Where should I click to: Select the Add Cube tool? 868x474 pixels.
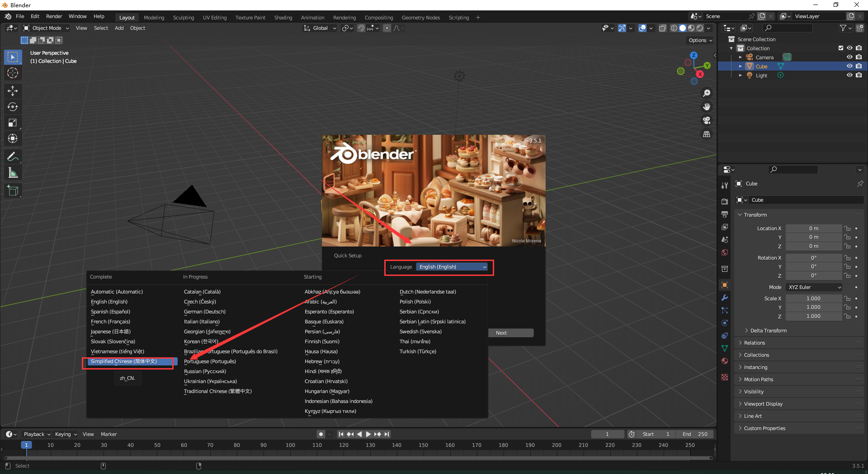pos(12,190)
